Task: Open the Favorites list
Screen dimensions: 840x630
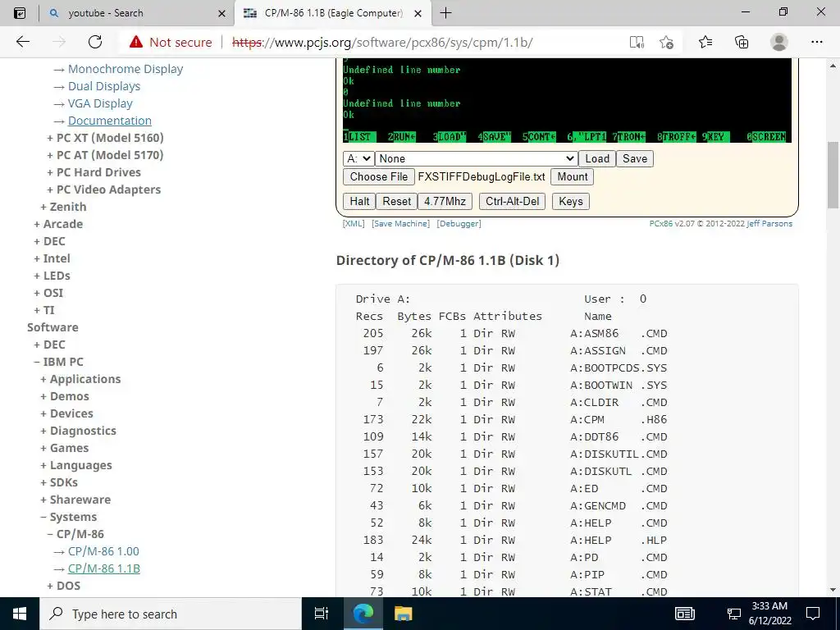Action: (705, 42)
